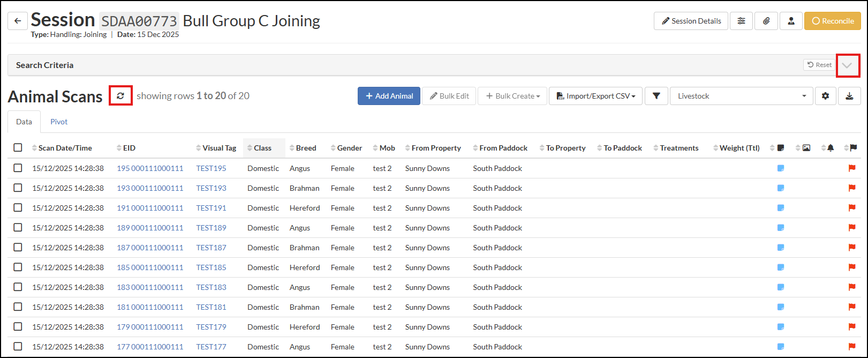This screenshot has width=868, height=358.
Task: Refresh the Animal Scans list
Action: (x=120, y=95)
